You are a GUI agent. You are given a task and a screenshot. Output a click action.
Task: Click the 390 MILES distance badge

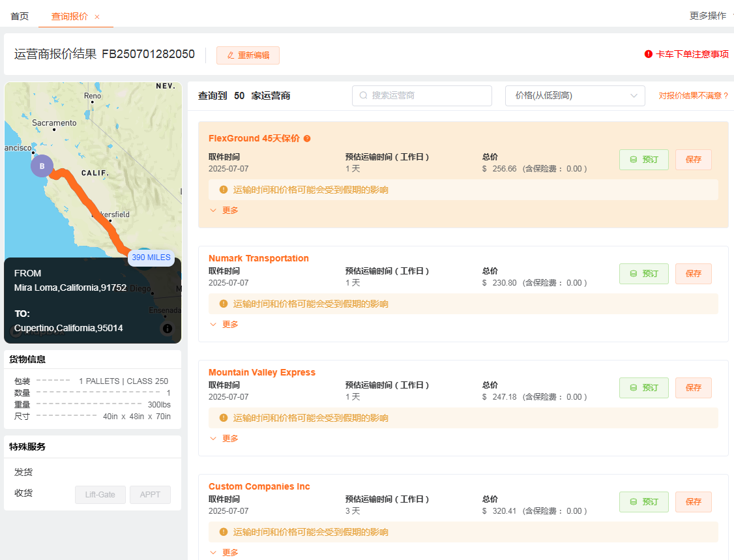[x=151, y=258]
